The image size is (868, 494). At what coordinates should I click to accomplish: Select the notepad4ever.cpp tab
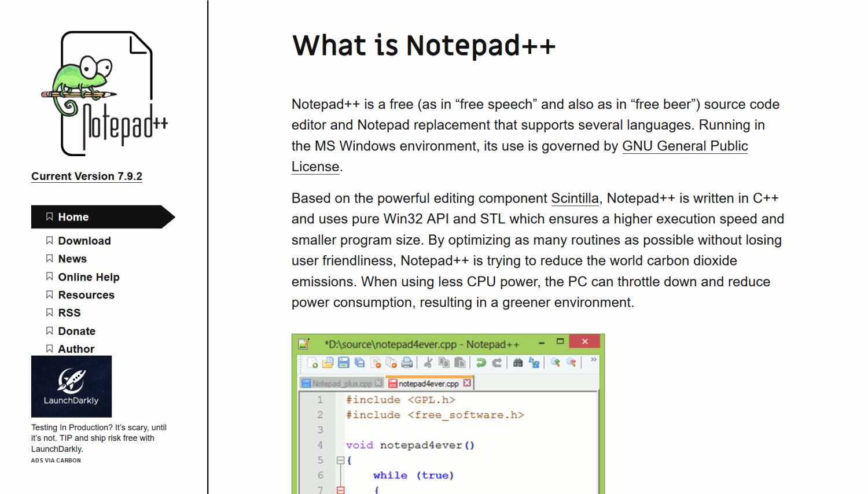coord(428,382)
